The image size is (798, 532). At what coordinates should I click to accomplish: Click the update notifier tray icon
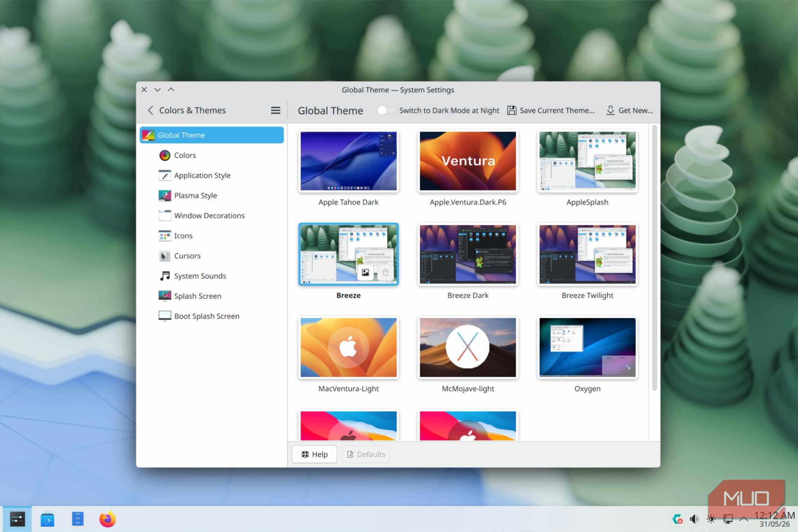pos(678,519)
